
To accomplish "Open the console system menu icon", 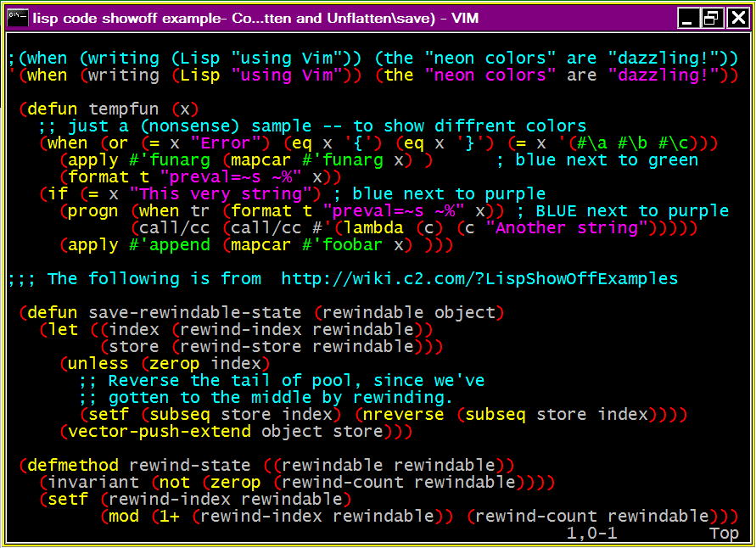I will pyautogui.click(x=17, y=17).
